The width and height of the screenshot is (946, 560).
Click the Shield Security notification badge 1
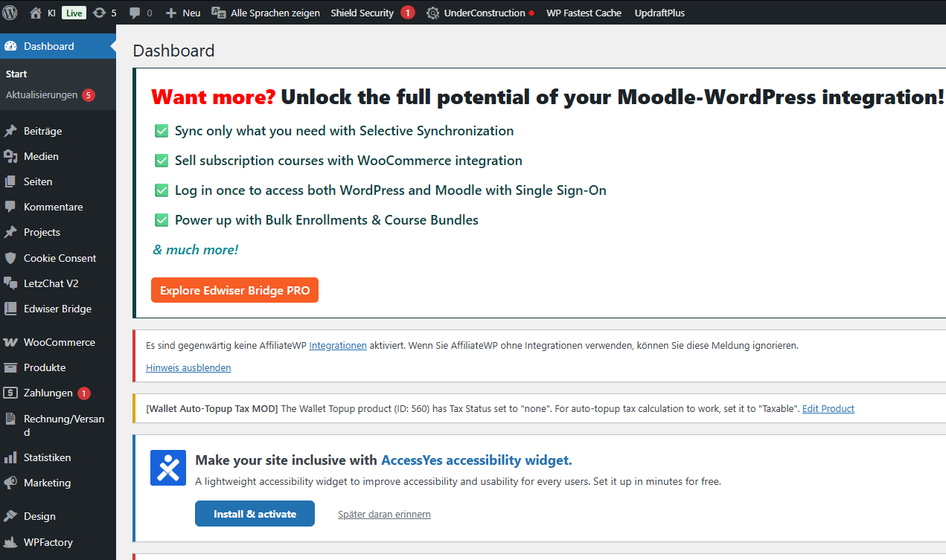pyautogui.click(x=408, y=13)
